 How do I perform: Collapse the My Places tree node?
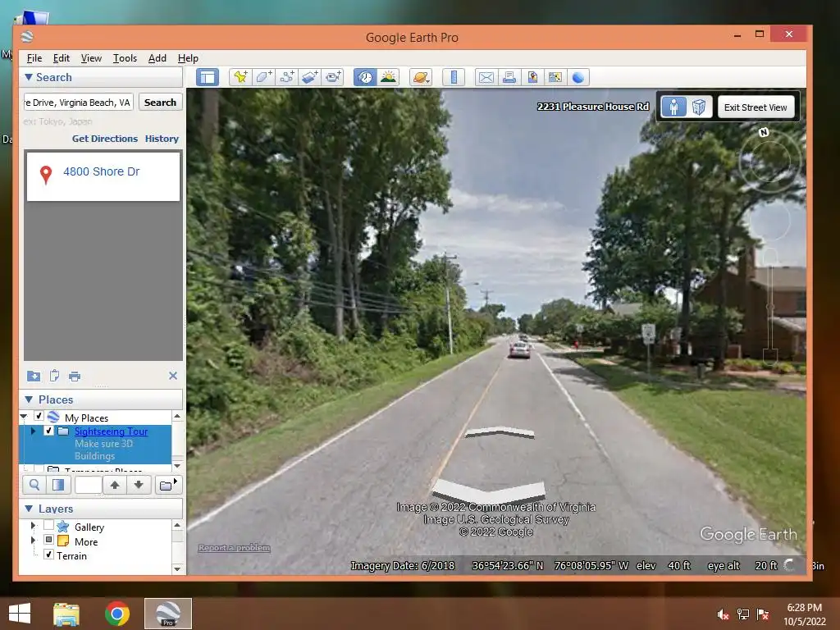point(24,416)
